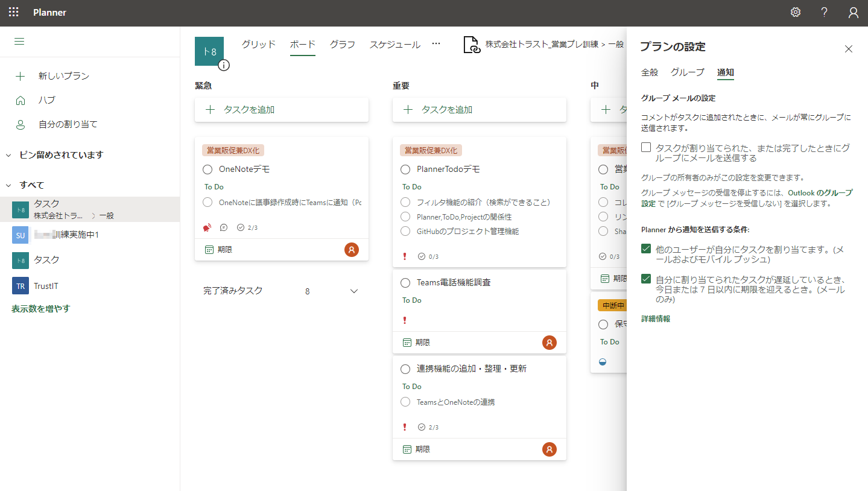This screenshot has width=868, height=491.
Task: Uncheck late or upcoming due task email notification
Action: tap(646, 279)
